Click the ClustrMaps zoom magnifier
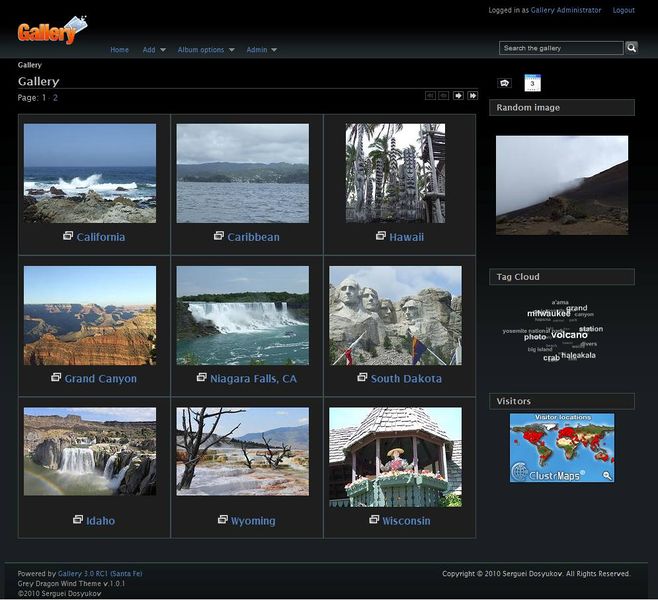658x600 pixels. [x=607, y=475]
